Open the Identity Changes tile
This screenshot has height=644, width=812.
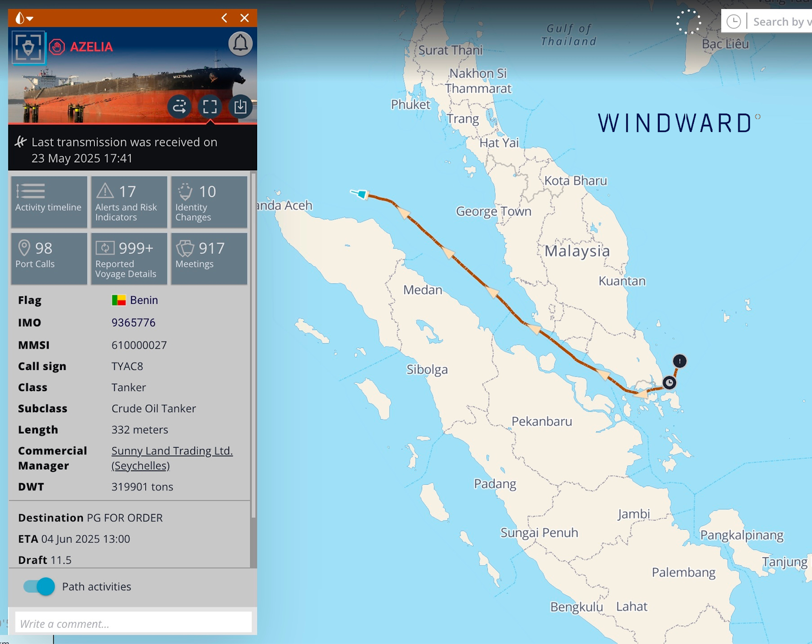click(x=209, y=202)
